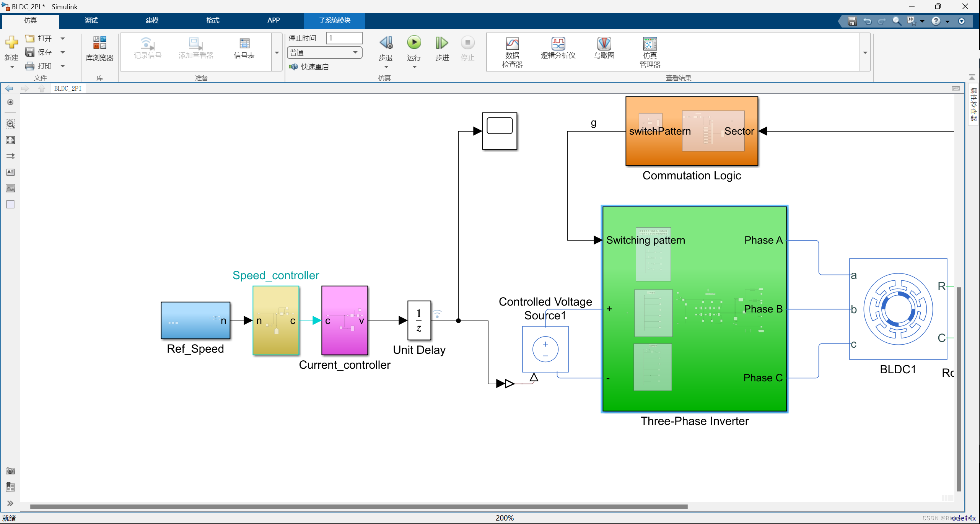Expand the simulation mode dropdown (普通)

pyautogui.click(x=355, y=52)
